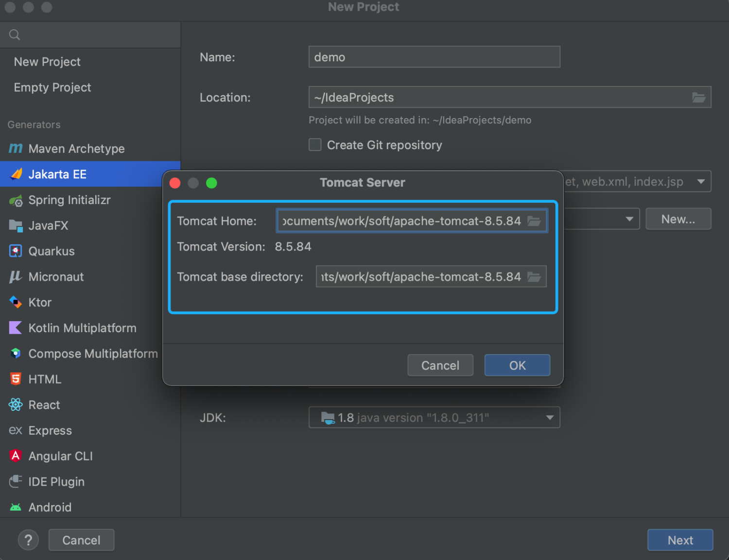Click the Compose Multiplatform hexagon icon
Screen dimensions: 729x560
coord(16,354)
